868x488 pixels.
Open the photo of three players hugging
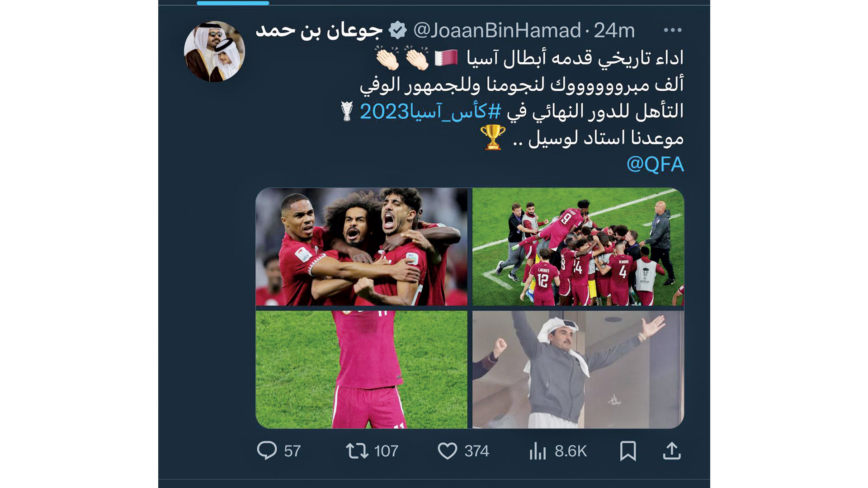361,247
